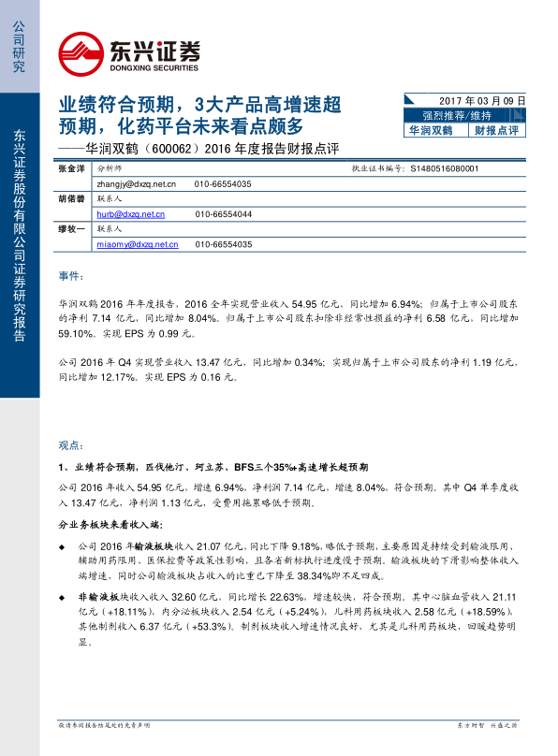Open the miaomy@dxzq.net.cn email link
The height and width of the screenshot is (756, 558).
tap(138, 244)
